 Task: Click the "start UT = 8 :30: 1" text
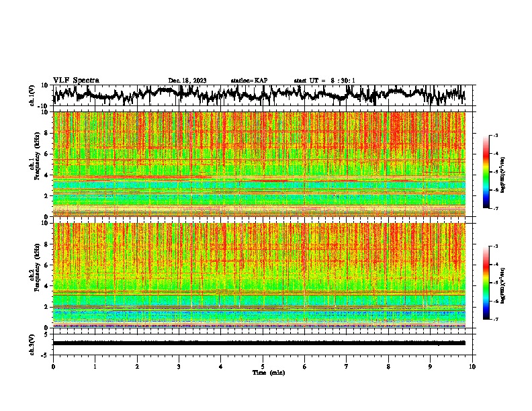point(324,81)
